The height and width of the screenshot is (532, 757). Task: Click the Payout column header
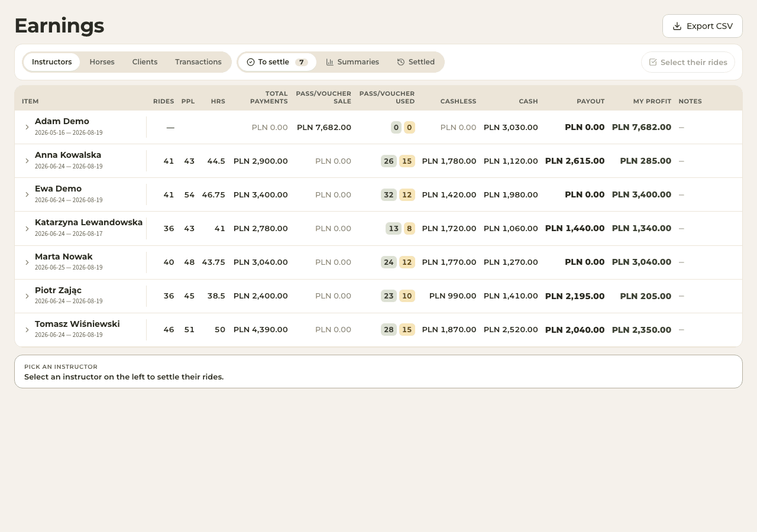click(591, 102)
